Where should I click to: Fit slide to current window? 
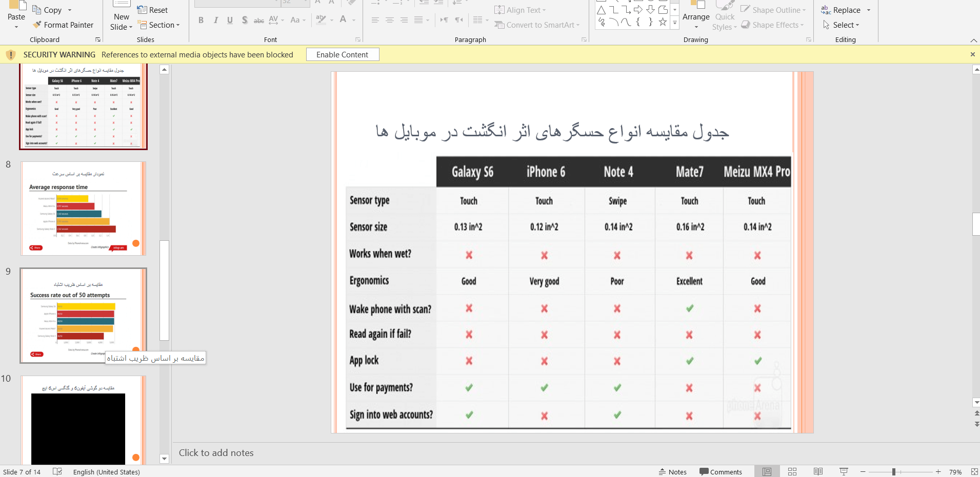point(974,472)
